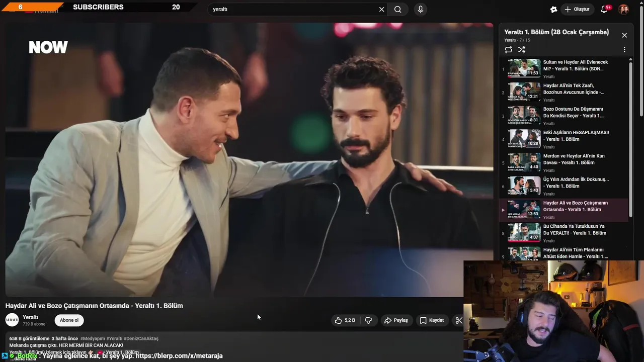Click the 11:53 duration thumbnail
Image resolution: width=644 pixels, height=362 pixels.
tap(524, 68)
